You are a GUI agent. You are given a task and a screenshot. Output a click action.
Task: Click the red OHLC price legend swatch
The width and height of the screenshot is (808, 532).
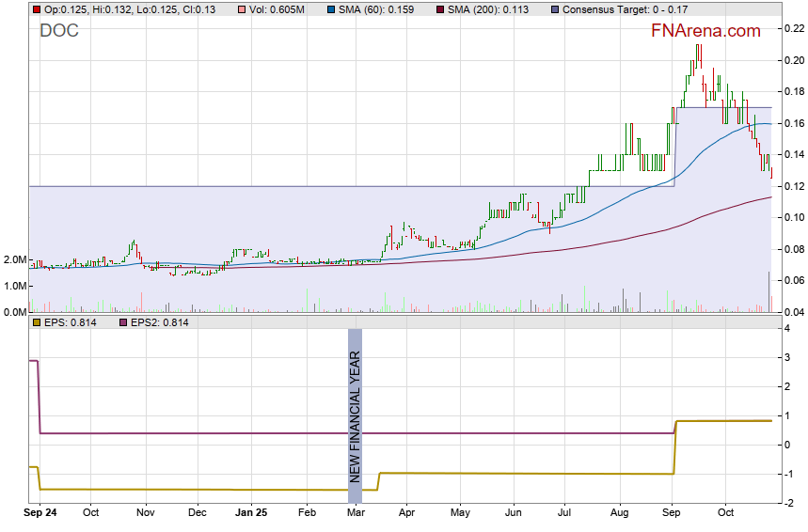(x=36, y=9)
